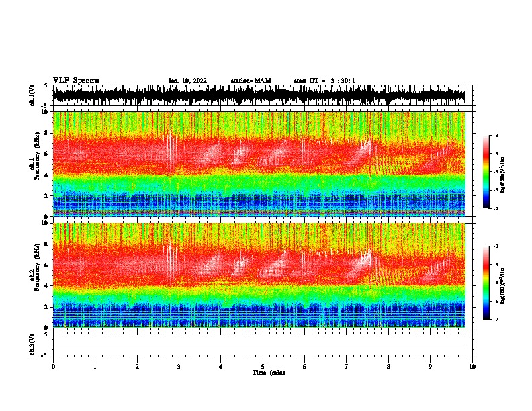The image size is (532, 411).
Task: Click the ch.2 spectrogram color bar
Action: (486, 283)
